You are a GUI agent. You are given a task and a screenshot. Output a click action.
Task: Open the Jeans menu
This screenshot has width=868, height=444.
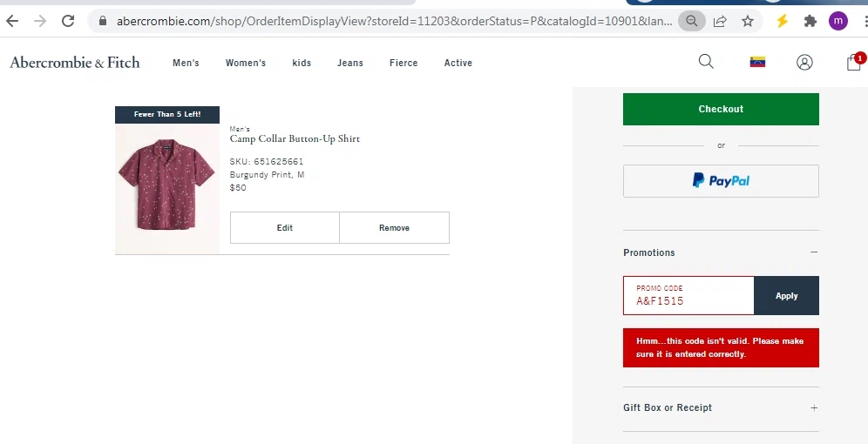pos(350,63)
